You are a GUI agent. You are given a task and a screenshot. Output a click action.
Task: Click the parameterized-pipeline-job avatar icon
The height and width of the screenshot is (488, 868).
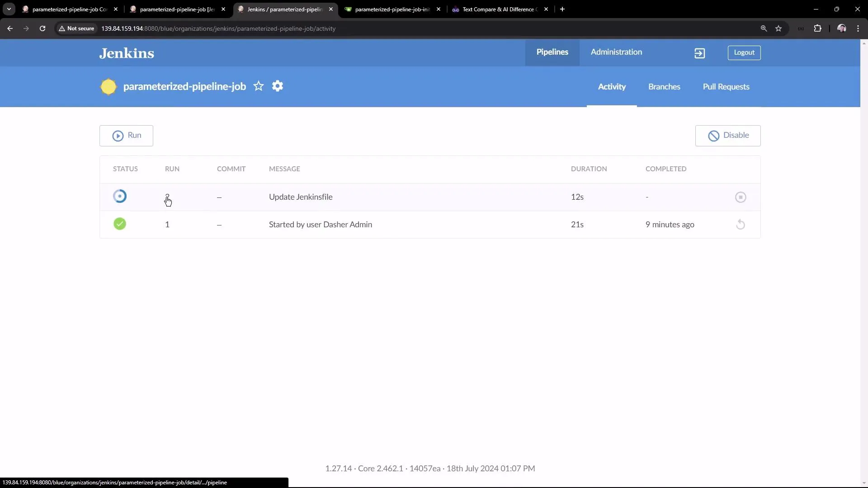[x=108, y=86]
